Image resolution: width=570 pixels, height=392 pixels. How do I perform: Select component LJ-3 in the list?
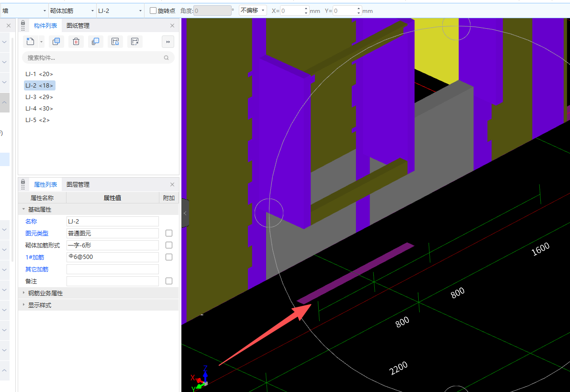39,97
